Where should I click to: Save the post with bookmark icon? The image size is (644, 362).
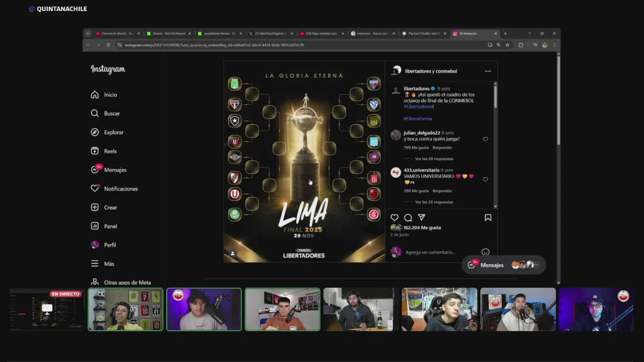click(488, 218)
